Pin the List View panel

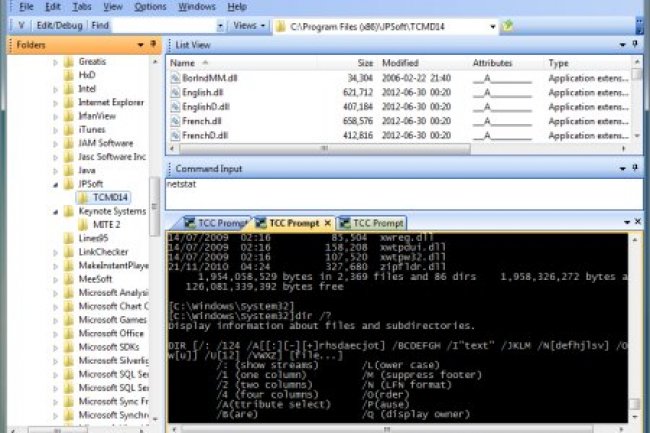click(x=635, y=44)
